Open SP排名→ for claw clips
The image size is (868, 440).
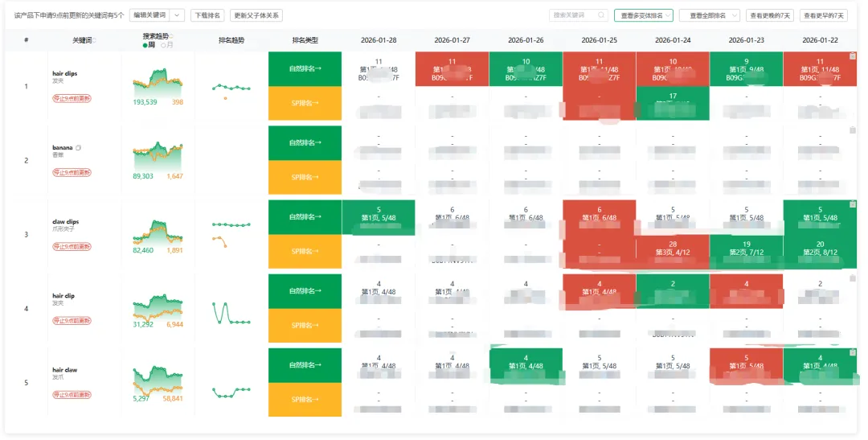click(305, 252)
